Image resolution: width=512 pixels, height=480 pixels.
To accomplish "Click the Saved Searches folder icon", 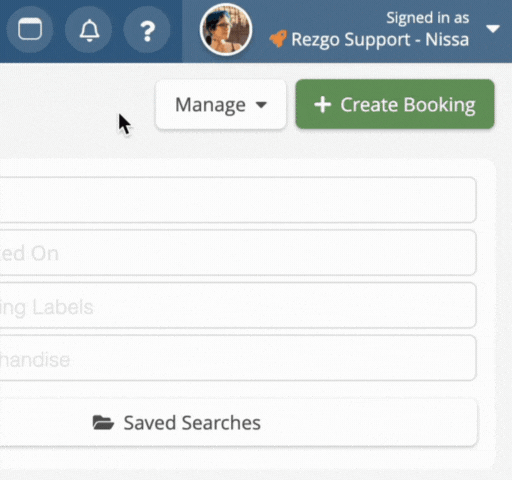I will (x=103, y=423).
